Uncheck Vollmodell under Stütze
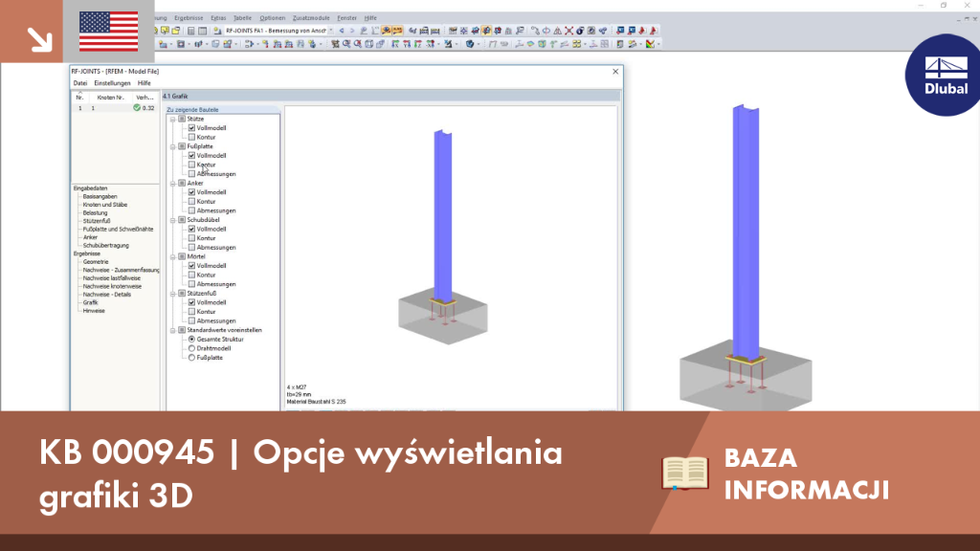980x551 pixels. [191, 128]
